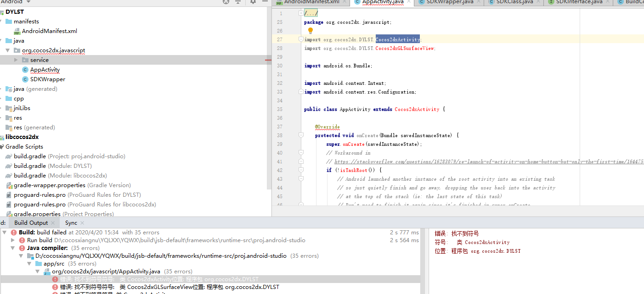The image size is (644, 294).
Task: Select the DYLST module root
Action: pyautogui.click(x=15, y=12)
